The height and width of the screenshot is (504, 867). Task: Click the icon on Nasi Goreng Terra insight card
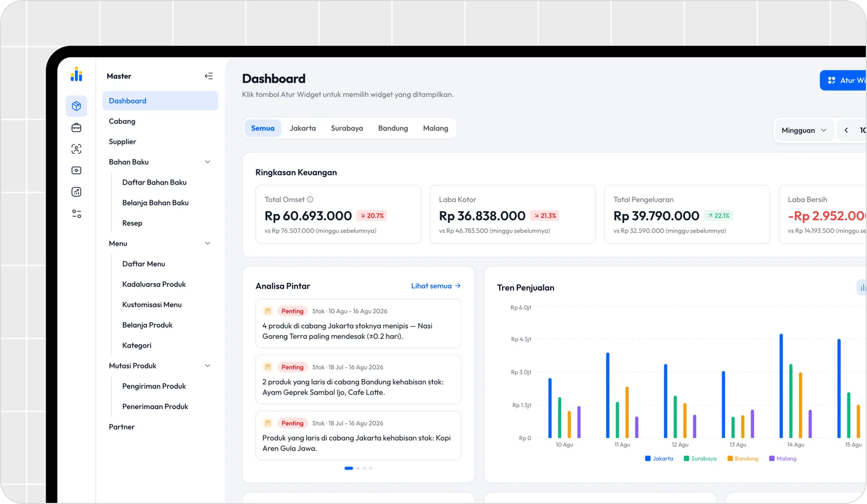click(x=268, y=311)
